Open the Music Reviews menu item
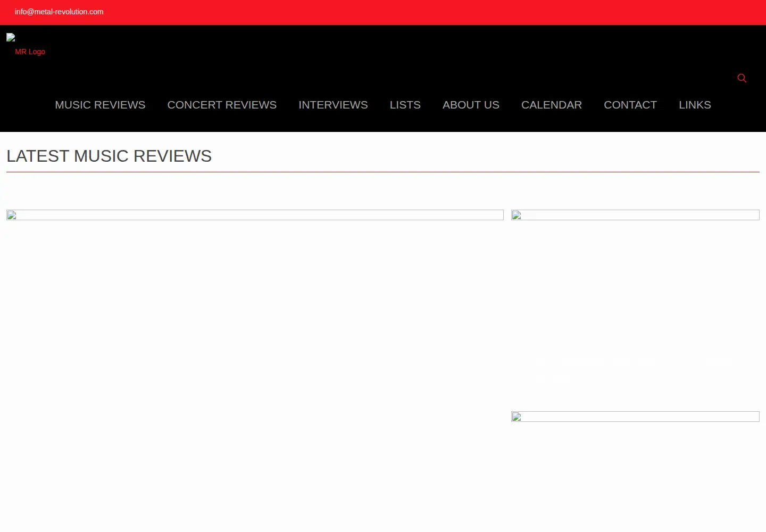The image size is (766, 532). click(x=100, y=105)
